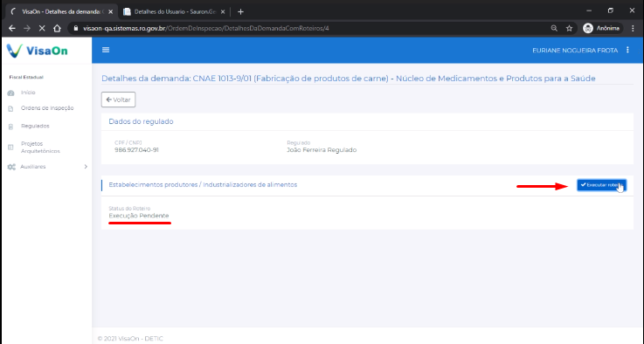The image size is (644, 344).
Task: Open the browser zoom magnifier icon
Action: click(x=554, y=28)
